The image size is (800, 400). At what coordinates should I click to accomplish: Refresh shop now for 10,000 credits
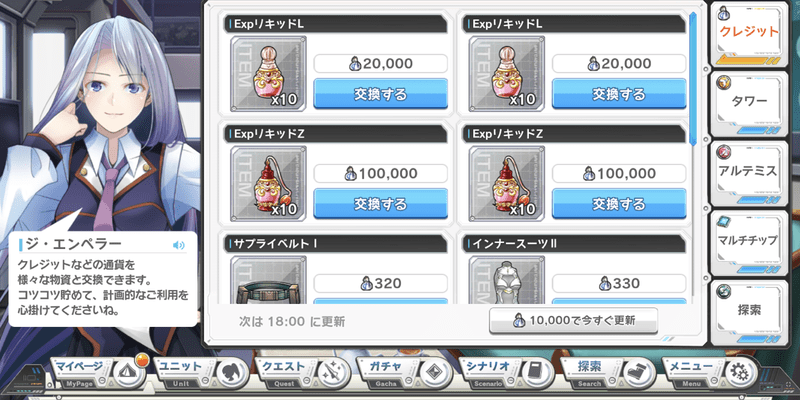[x=573, y=321]
